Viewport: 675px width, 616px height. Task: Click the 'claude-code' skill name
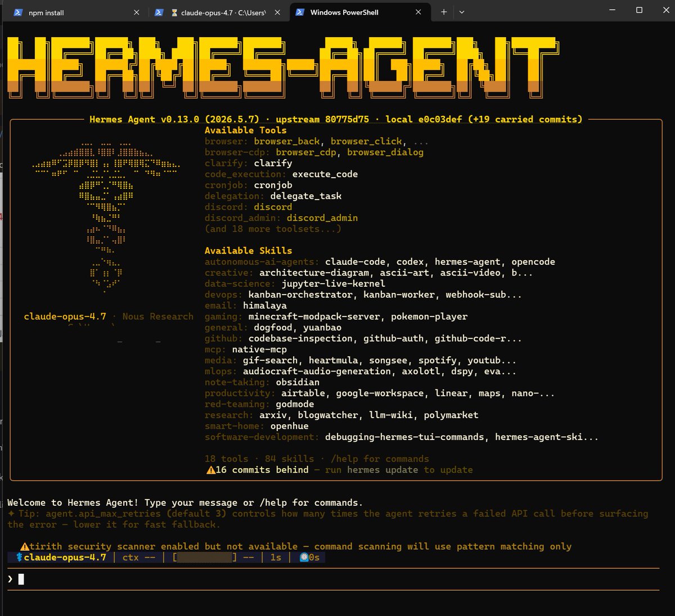tap(355, 262)
